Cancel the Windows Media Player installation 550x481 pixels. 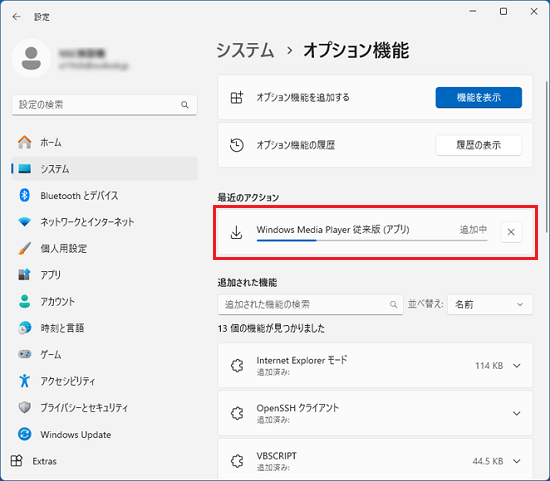click(x=511, y=232)
